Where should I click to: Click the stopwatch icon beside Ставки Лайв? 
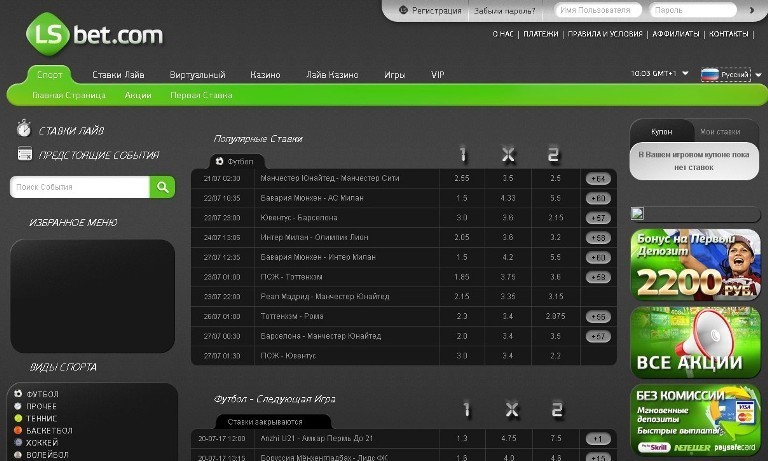click(24, 128)
